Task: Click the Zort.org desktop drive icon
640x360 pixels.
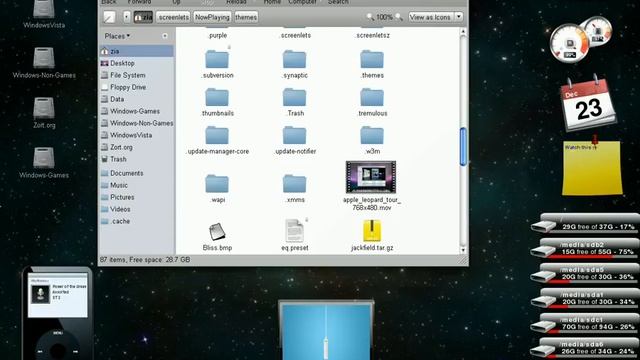Action: click(x=44, y=108)
